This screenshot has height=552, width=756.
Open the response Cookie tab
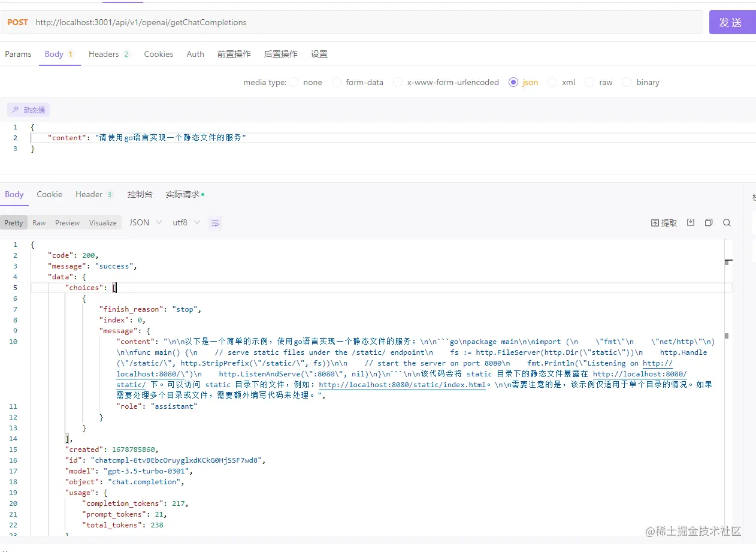click(x=49, y=194)
